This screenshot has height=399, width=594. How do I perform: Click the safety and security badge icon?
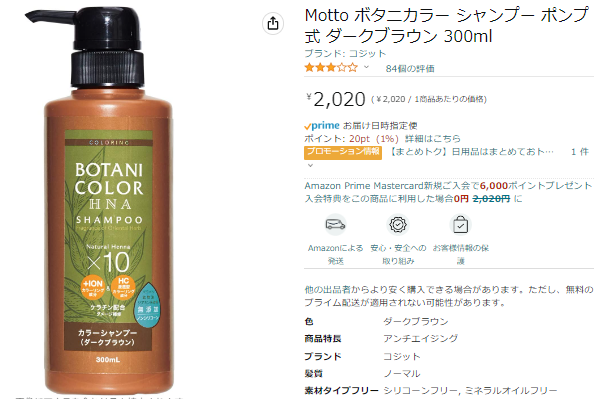pos(398,225)
